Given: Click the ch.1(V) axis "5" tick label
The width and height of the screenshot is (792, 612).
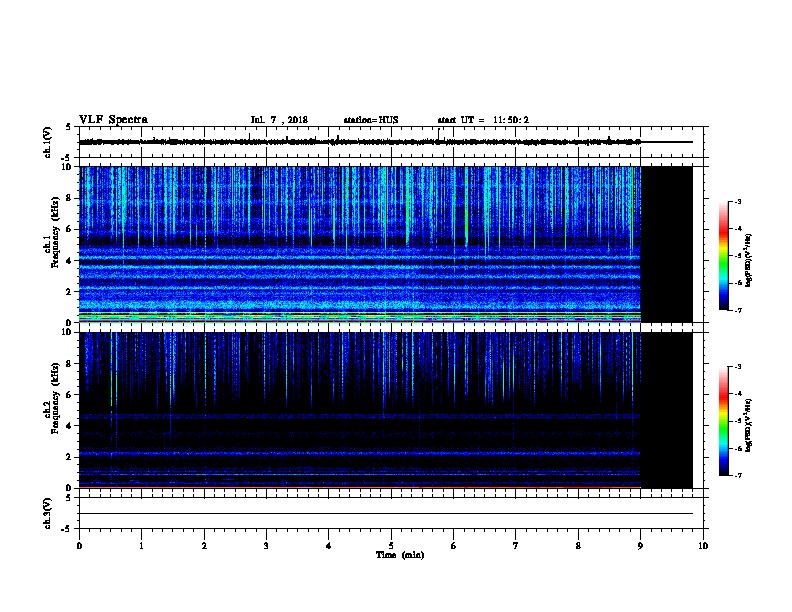Looking at the screenshot, I should (x=68, y=128).
